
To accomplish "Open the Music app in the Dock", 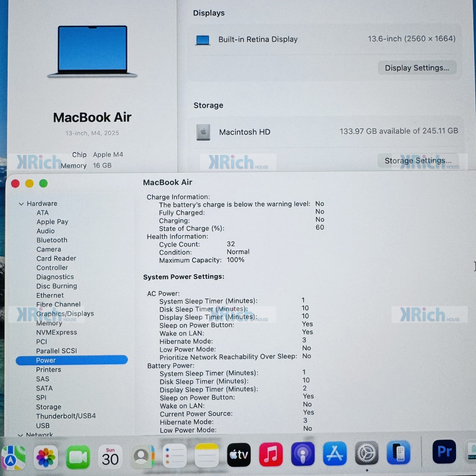I will click(x=271, y=454).
